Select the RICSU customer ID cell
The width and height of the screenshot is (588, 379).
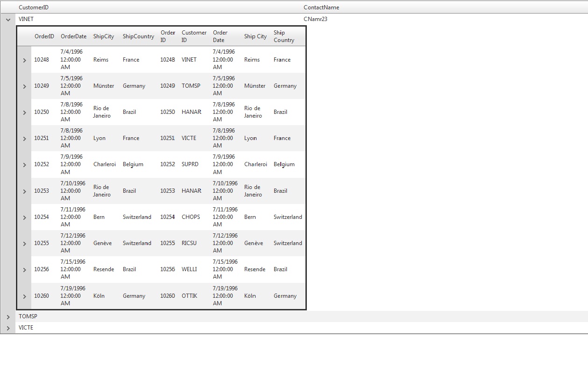coord(189,243)
